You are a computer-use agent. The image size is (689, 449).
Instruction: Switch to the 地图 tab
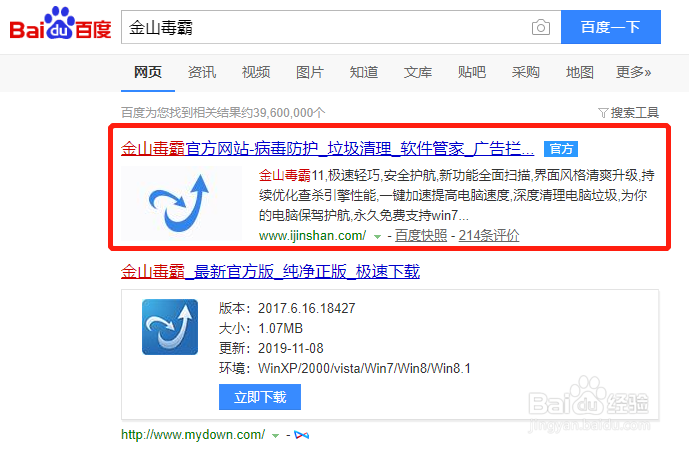[x=580, y=72]
